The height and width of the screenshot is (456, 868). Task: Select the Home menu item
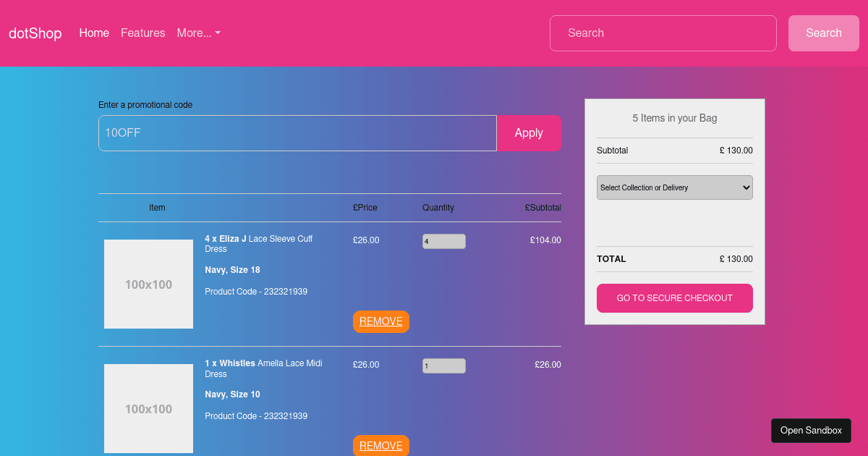click(x=94, y=33)
